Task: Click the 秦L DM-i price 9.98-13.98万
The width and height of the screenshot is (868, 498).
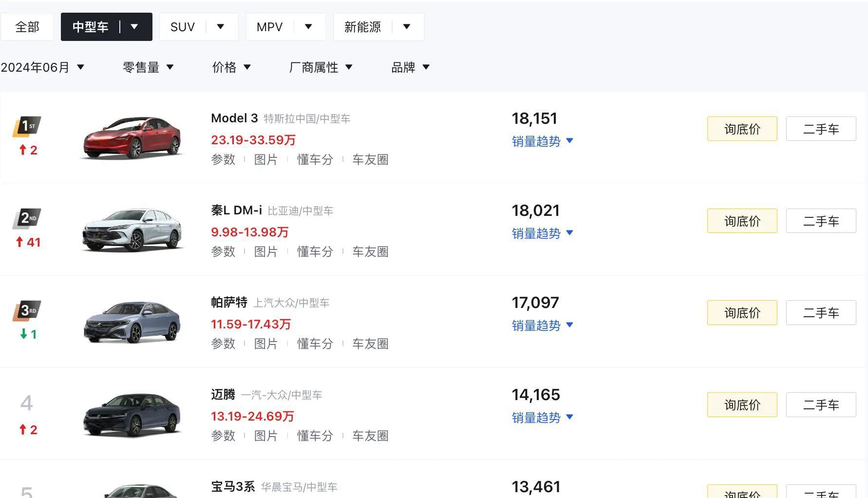Action: 250,232
